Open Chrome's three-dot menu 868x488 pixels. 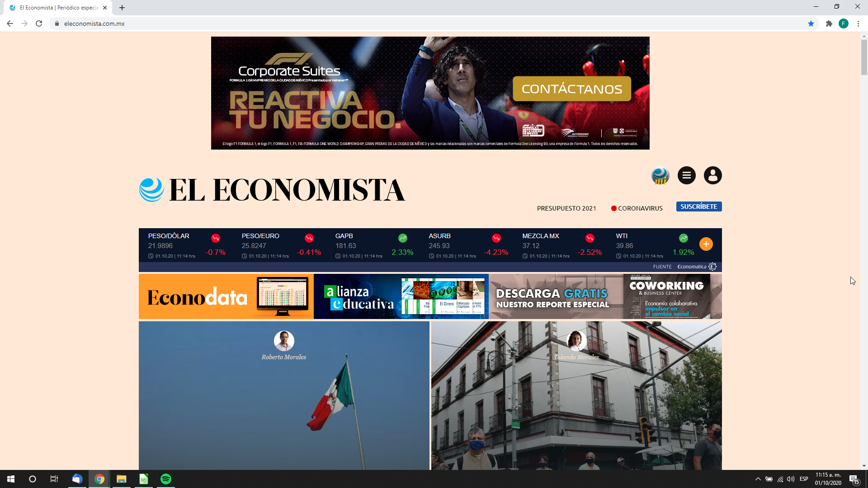[858, 23]
